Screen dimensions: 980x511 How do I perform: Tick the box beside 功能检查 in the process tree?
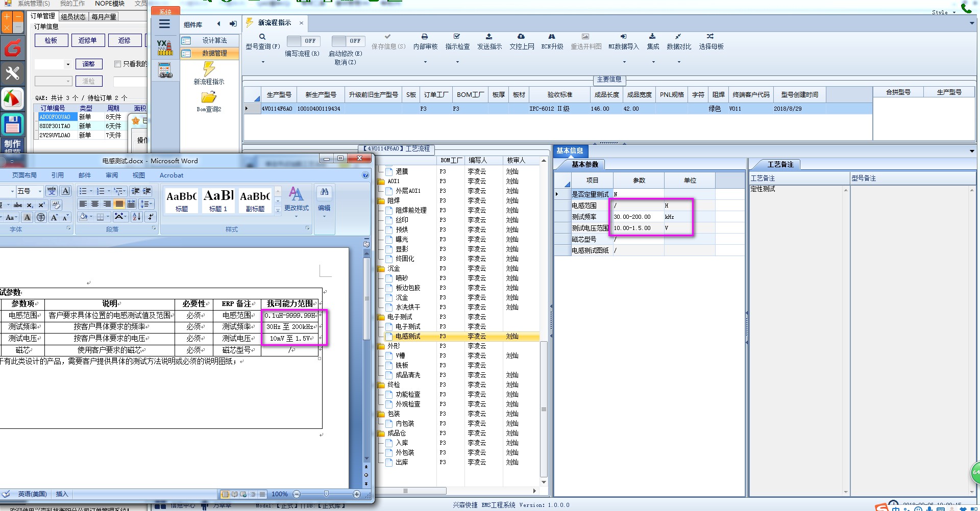click(x=389, y=394)
